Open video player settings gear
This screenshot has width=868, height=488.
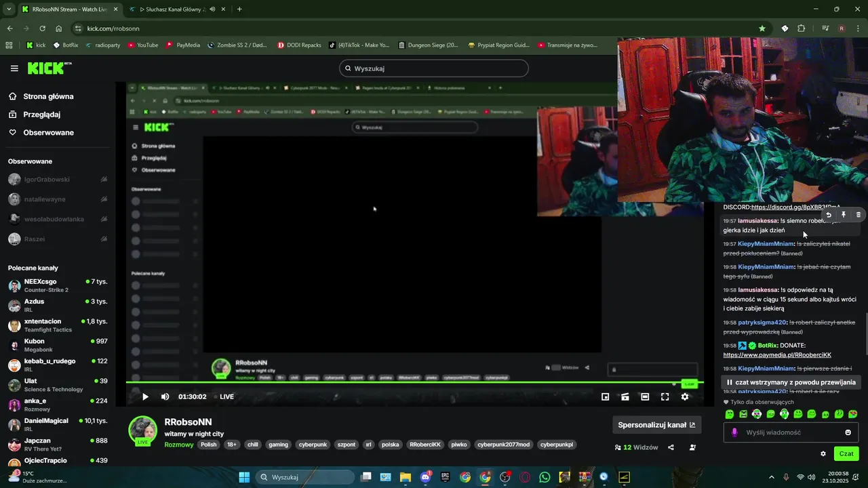click(685, 396)
